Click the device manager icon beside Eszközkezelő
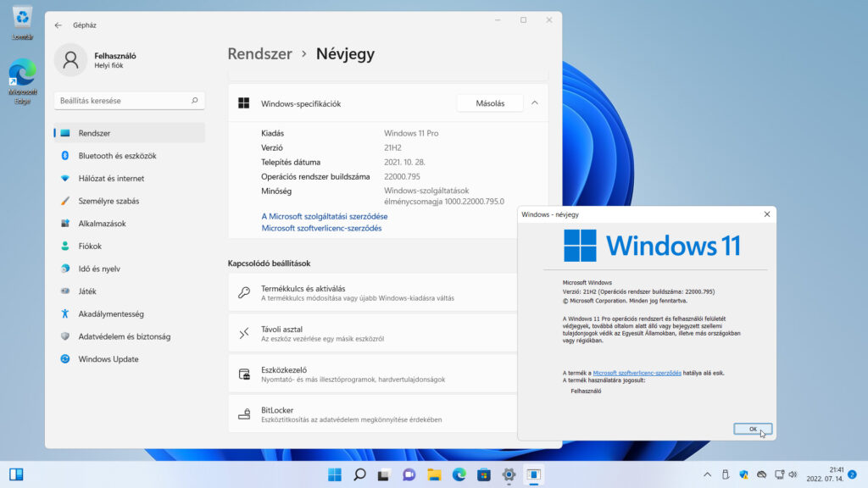The image size is (868, 488). (244, 374)
